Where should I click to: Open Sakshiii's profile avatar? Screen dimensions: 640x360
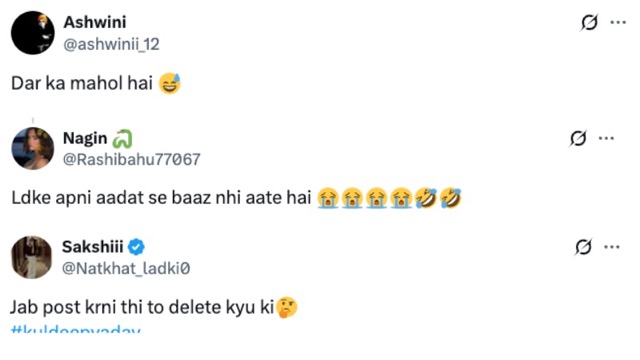pos(31,257)
